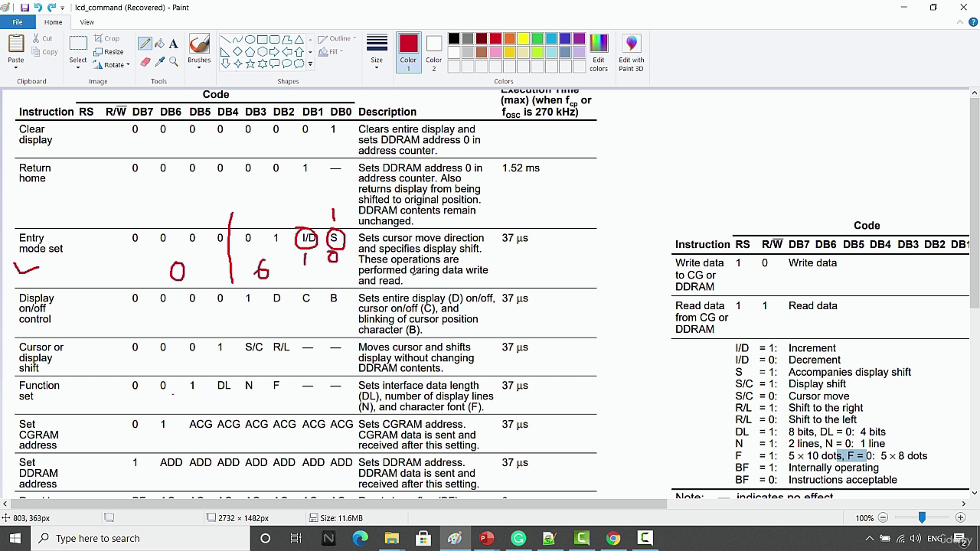Click the zoom out minus button
This screenshot has width=980, height=551.
coord(883,518)
